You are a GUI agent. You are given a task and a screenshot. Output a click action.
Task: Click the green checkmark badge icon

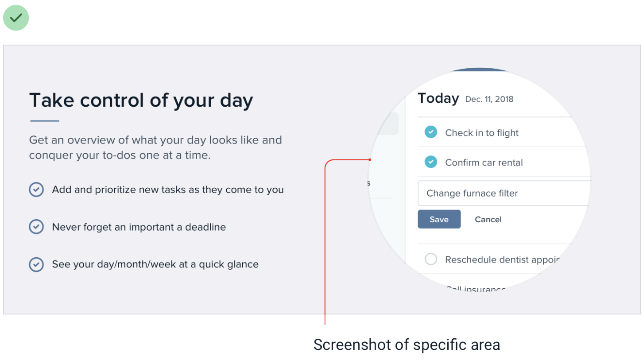pyautogui.click(x=16, y=18)
